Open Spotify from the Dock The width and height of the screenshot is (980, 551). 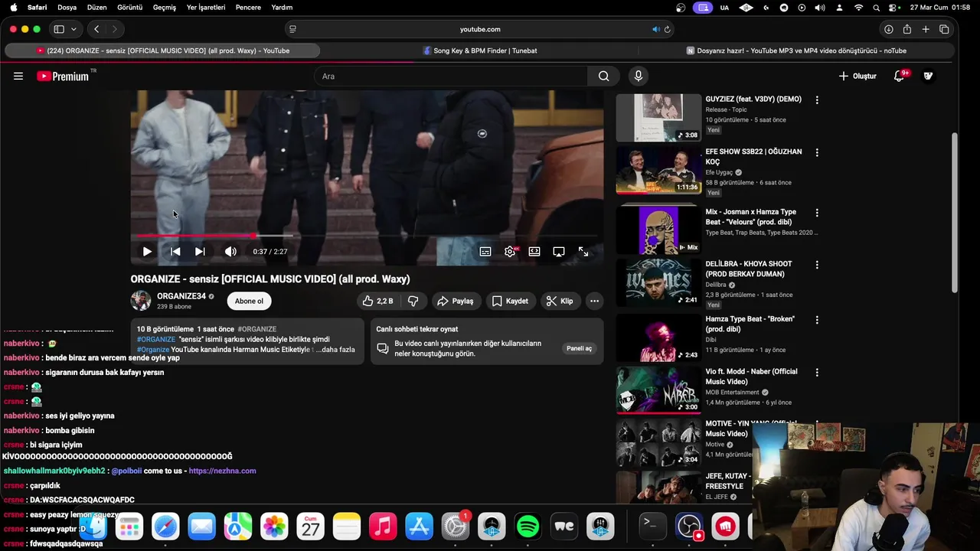tap(528, 527)
